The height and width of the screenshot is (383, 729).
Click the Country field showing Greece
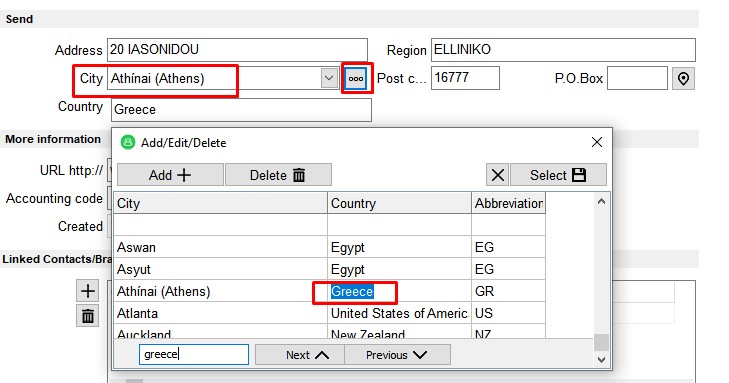241,110
